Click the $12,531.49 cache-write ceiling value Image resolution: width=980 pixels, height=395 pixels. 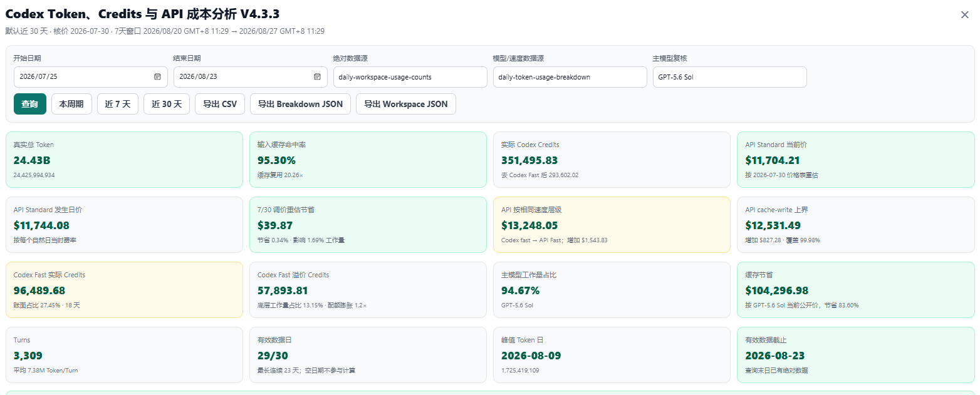pyautogui.click(x=773, y=225)
